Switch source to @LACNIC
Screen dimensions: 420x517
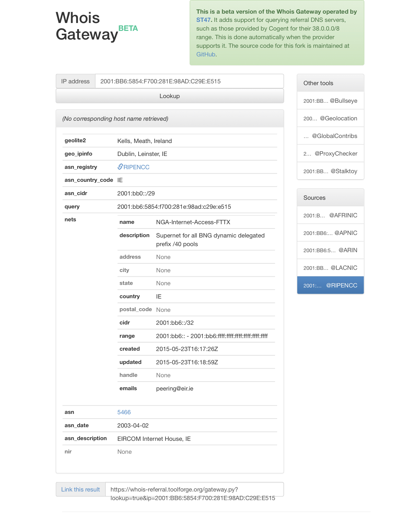click(331, 268)
